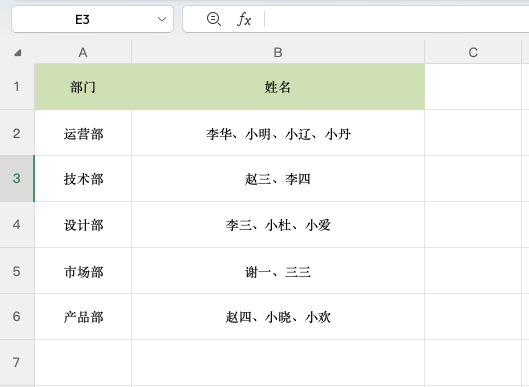Click the select-all corner triangle
Viewport: 529px width, 387px height.
pyautogui.click(x=17, y=52)
